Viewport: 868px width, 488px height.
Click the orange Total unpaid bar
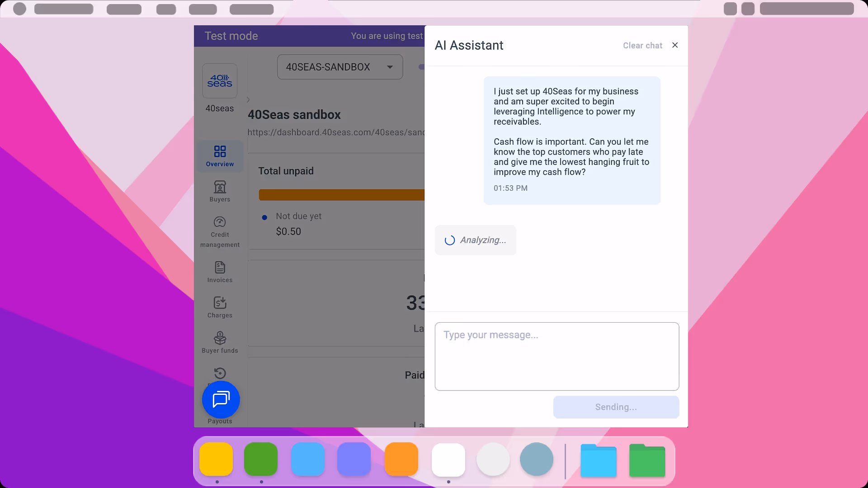tap(341, 195)
